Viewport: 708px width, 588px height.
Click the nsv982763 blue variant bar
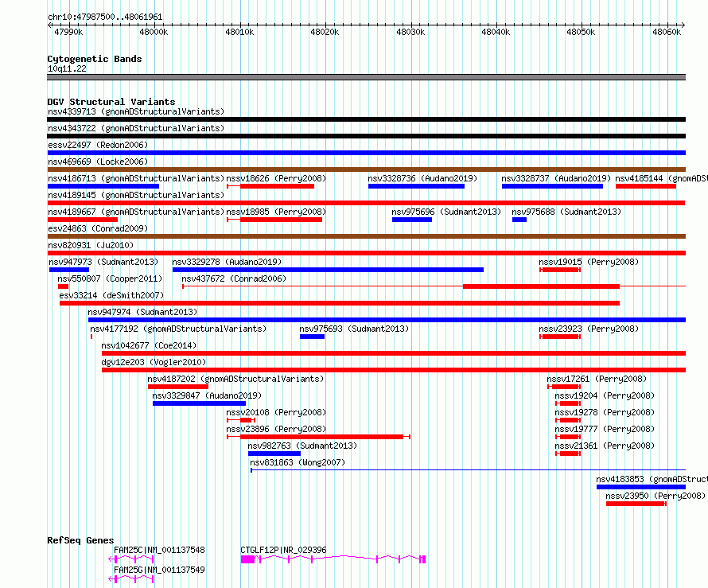(274, 454)
